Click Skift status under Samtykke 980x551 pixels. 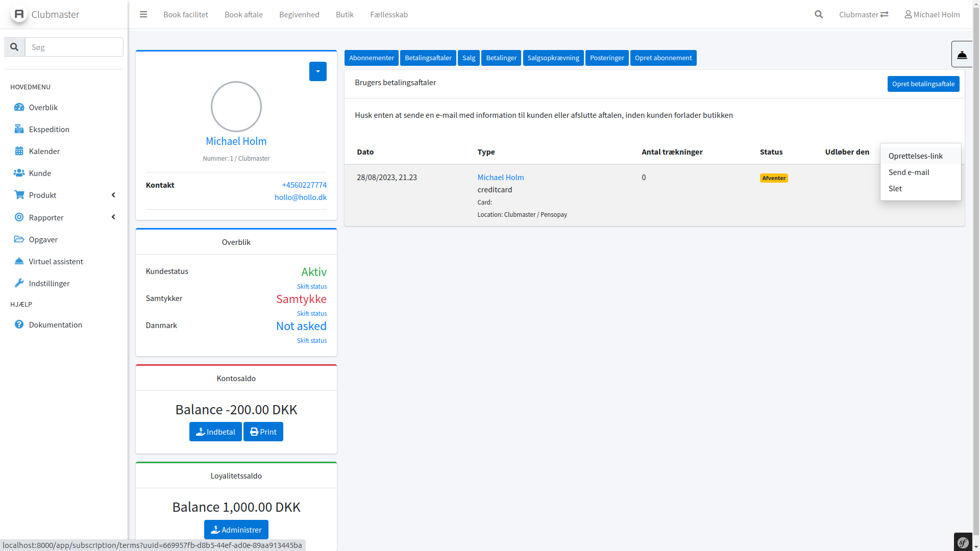[311, 313]
